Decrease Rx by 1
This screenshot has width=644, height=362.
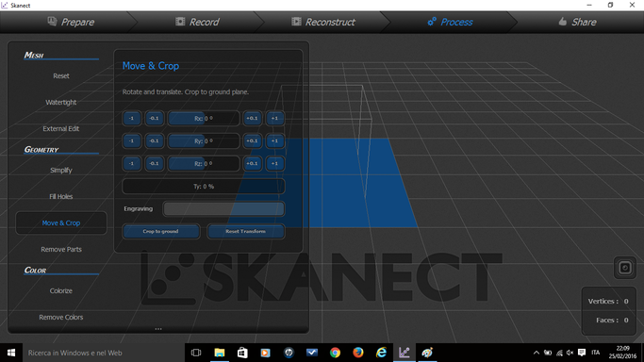tap(131, 118)
